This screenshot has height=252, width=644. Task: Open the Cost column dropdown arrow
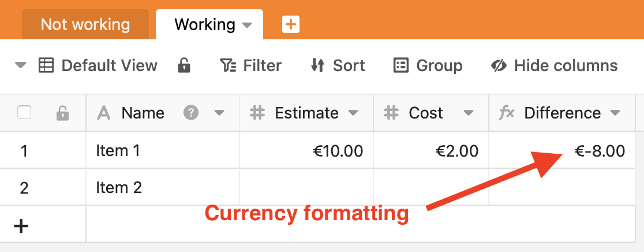tap(469, 113)
